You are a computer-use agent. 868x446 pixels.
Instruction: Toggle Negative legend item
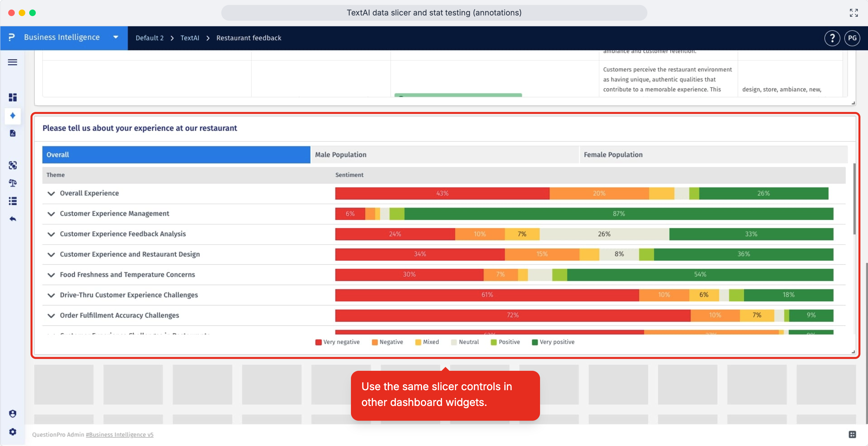pos(387,342)
